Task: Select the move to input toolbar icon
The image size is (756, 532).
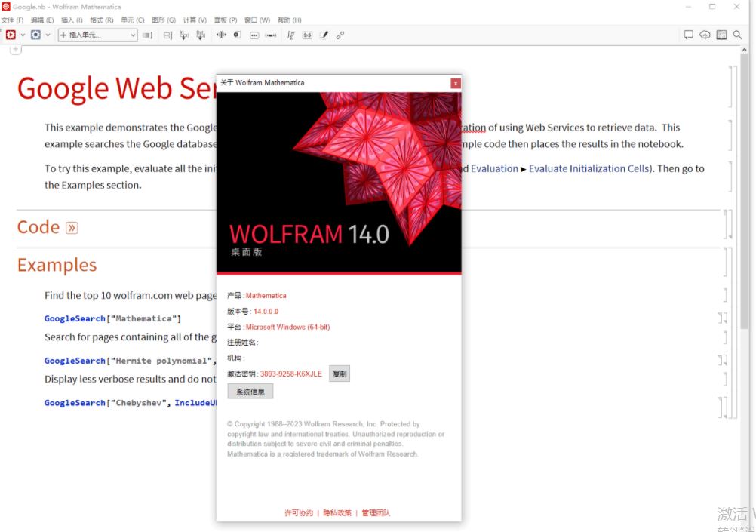Action: [x=184, y=35]
